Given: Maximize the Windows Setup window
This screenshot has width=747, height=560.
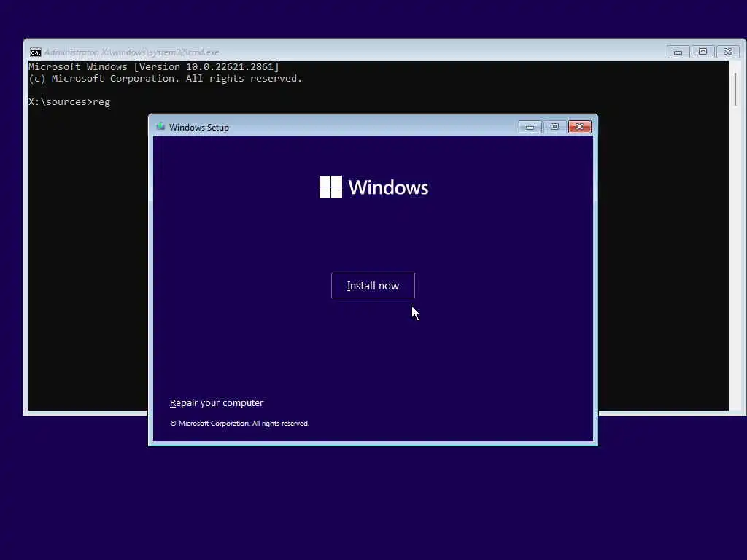Looking at the screenshot, I should [x=554, y=127].
